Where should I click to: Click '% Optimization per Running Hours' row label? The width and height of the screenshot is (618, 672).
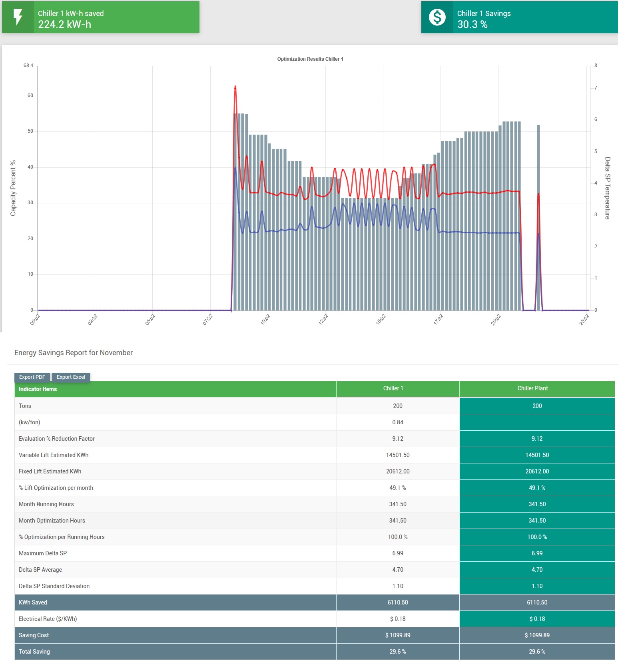coord(62,537)
